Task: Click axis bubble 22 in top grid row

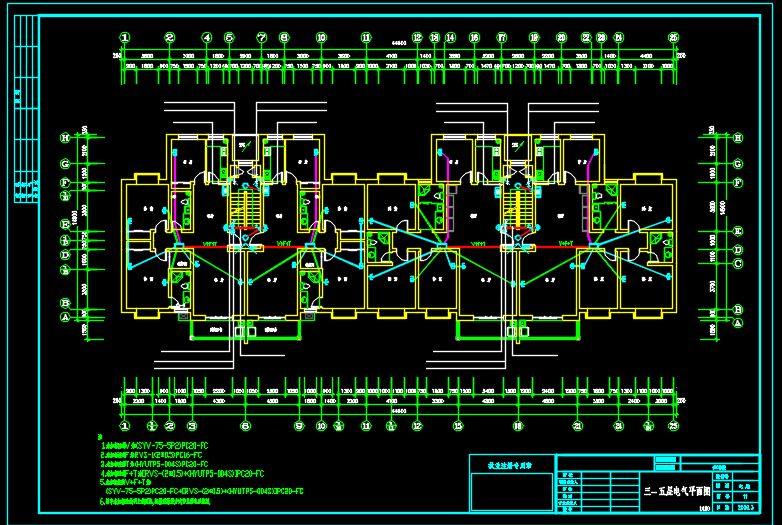Action: click(586, 37)
